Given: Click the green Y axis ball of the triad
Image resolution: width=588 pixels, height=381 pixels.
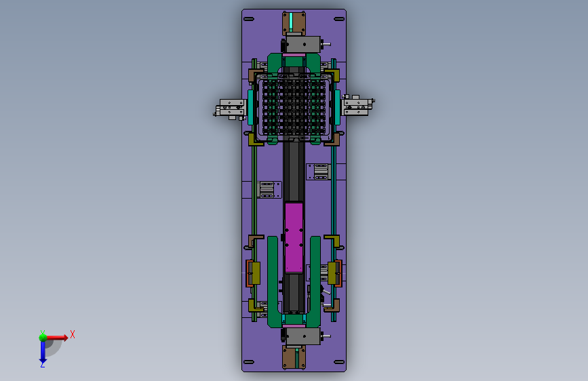Looking at the screenshot, I should [43, 337].
